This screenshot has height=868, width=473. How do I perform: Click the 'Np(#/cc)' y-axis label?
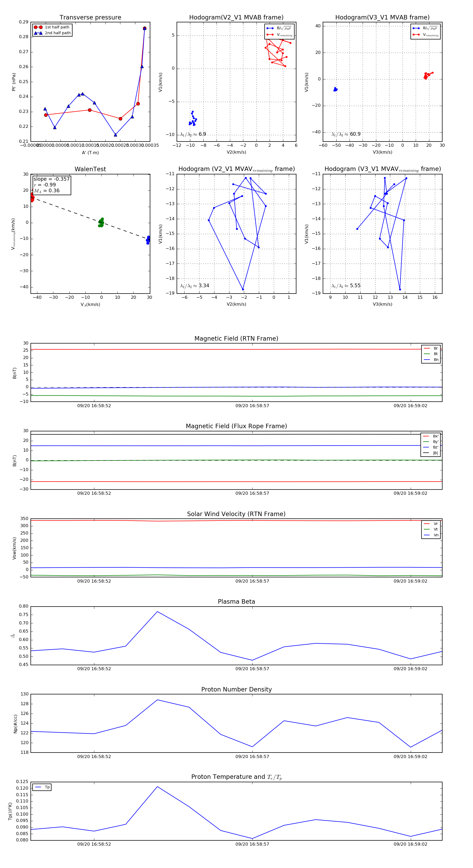coord(15,723)
